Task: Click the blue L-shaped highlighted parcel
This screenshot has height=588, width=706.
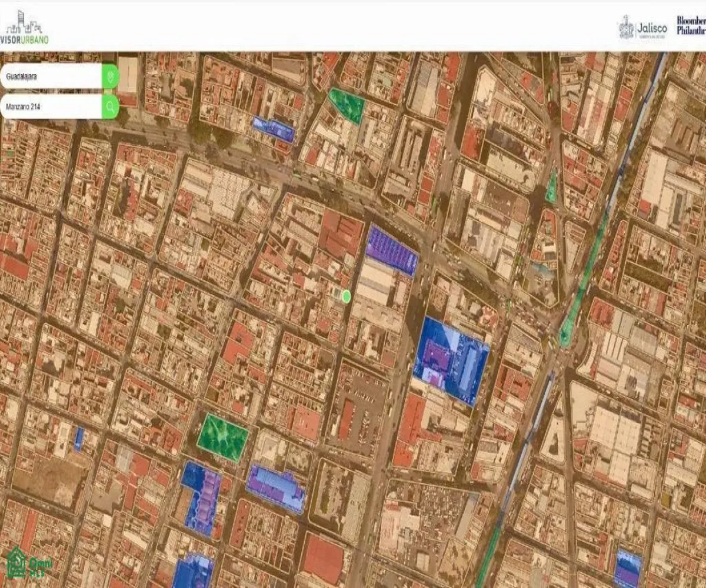Action: tap(201, 495)
